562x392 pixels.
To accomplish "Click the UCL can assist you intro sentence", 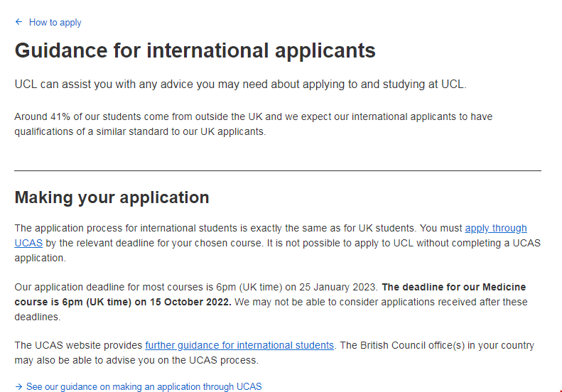I will click(x=240, y=85).
